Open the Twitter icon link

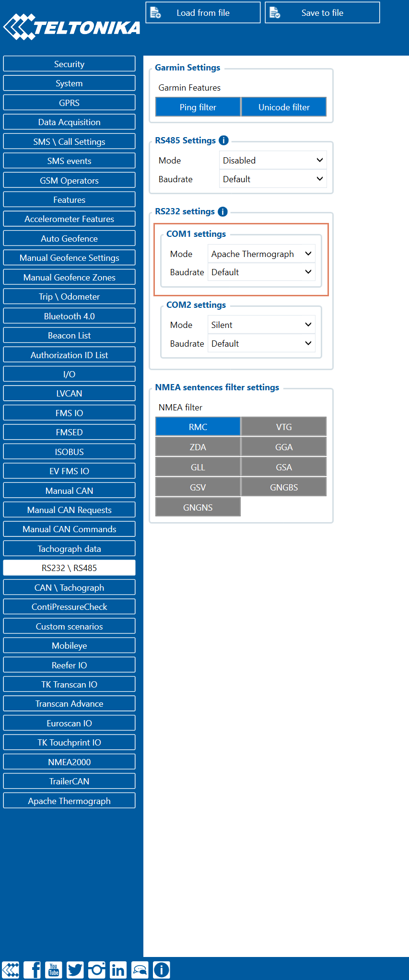[x=75, y=969]
